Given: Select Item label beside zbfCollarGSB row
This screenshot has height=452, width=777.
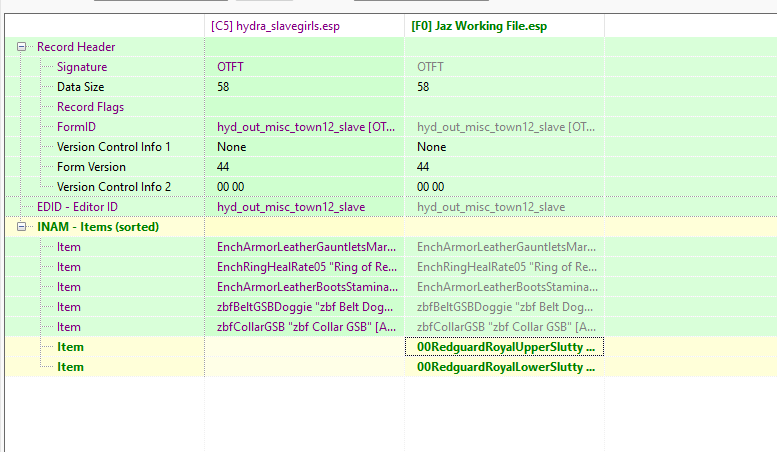Looking at the screenshot, I should click(68, 327).
